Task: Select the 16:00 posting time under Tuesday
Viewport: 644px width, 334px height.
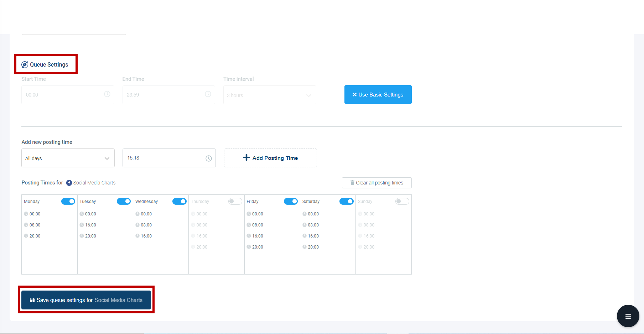Action: coord(91,225)
